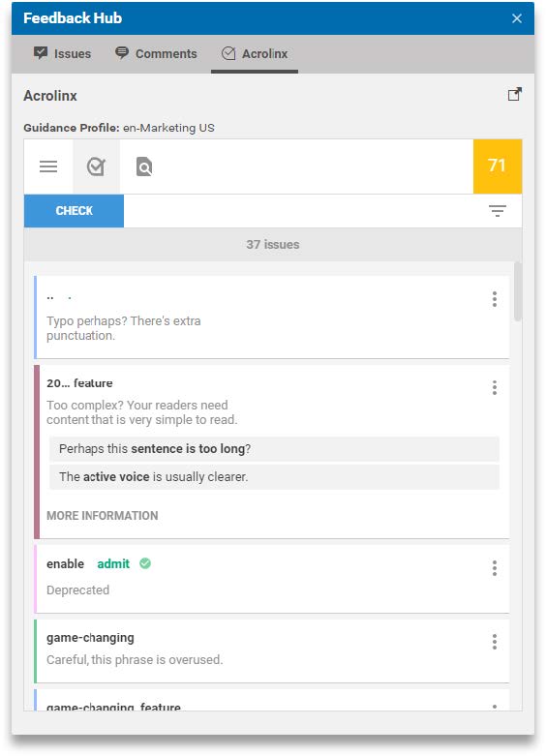This screenshot has width=546, height=756.
Task: Open the document search icon in the toolbar
Action: point(144,166)
